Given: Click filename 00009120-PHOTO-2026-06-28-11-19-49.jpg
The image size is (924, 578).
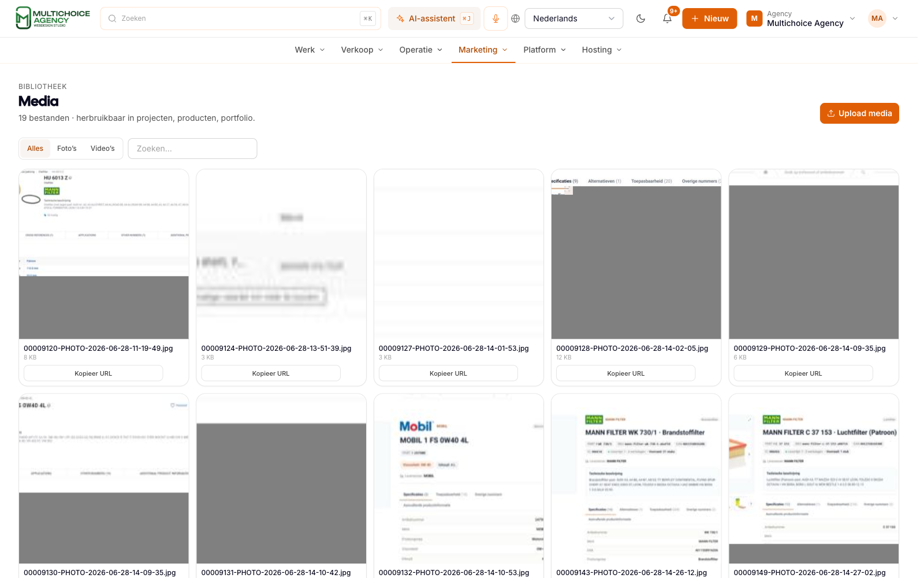Looking at the screenshot, I should click(x=98, y=349).
